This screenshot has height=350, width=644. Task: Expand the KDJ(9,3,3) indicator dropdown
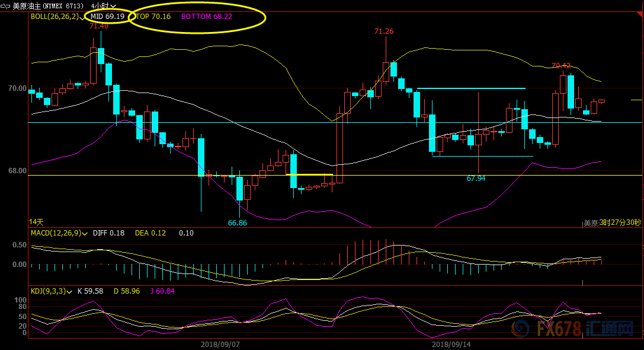click(x=69, y=292)
